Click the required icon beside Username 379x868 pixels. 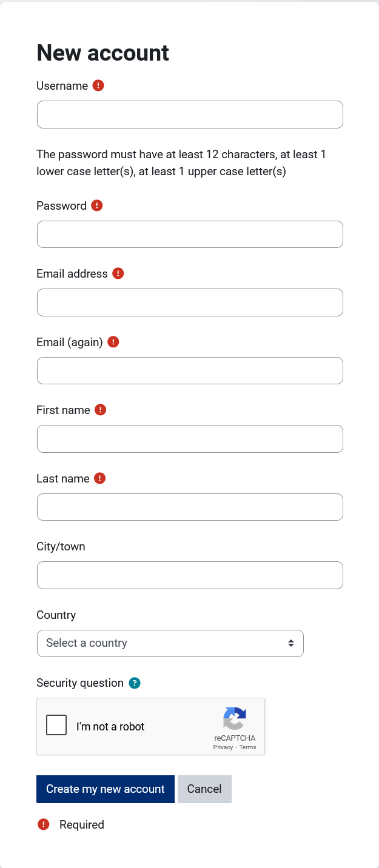coord(98,85)
